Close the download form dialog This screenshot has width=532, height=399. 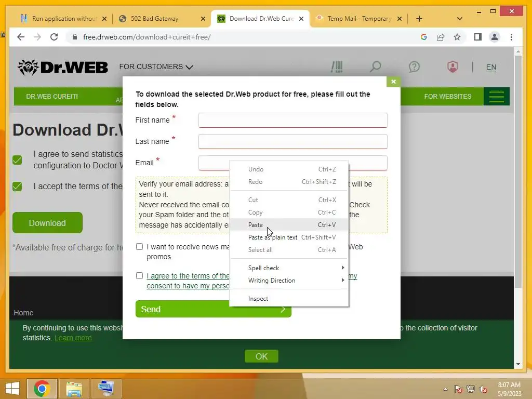click(393, 82)
